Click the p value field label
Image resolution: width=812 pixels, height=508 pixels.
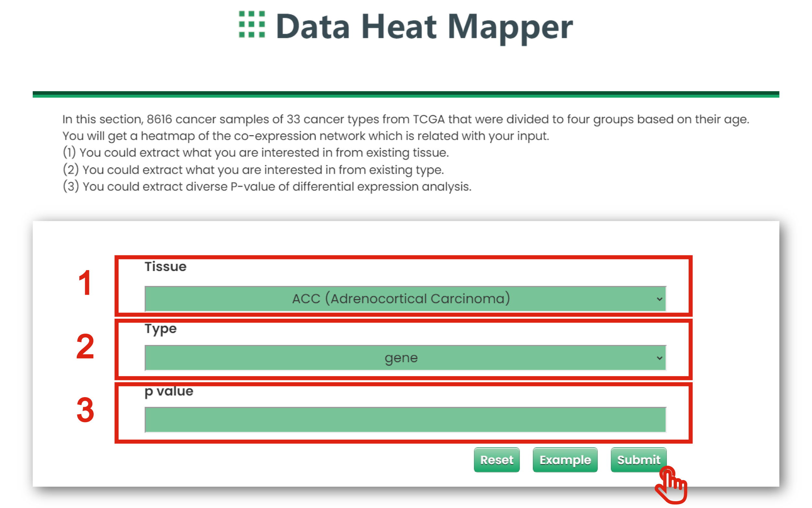tap(168, 391)
